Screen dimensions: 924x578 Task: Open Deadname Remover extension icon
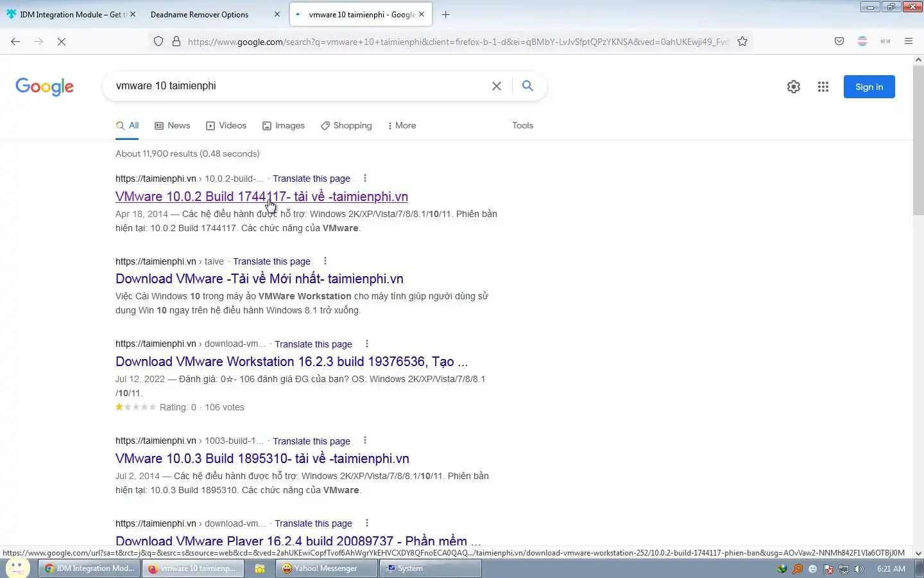862,42
